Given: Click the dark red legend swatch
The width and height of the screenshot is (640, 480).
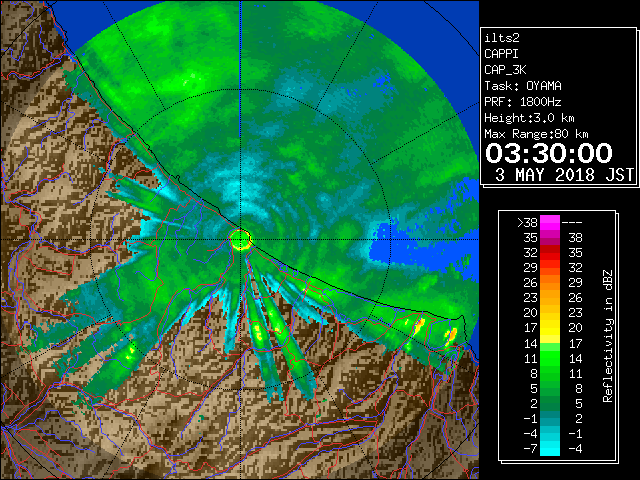Looking at the screenshot, I should tap(550, 252).
